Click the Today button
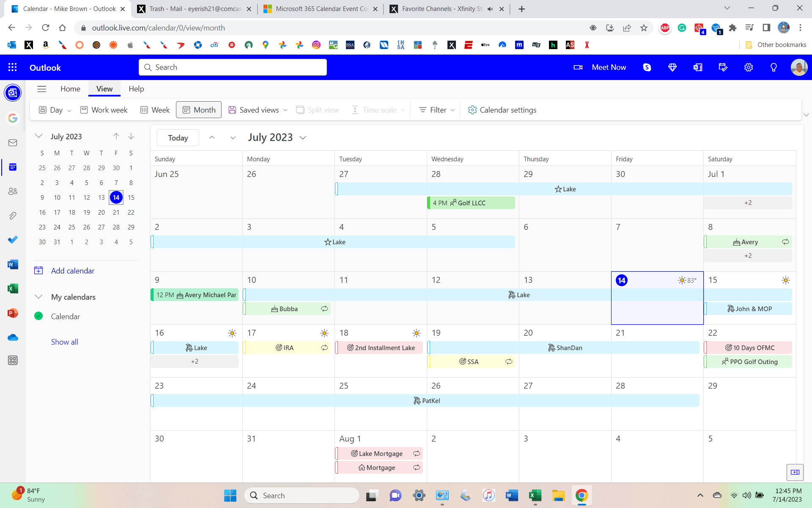The height and width of the screenshot is (508, 812). pos(178,138)
